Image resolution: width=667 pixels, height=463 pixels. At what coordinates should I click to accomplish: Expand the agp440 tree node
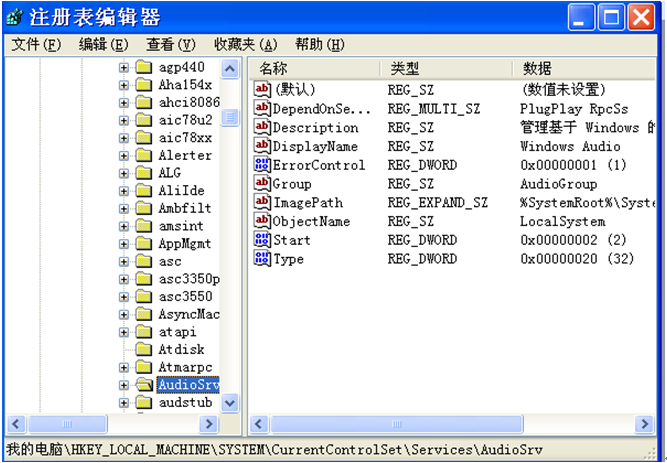click(124, 68)
